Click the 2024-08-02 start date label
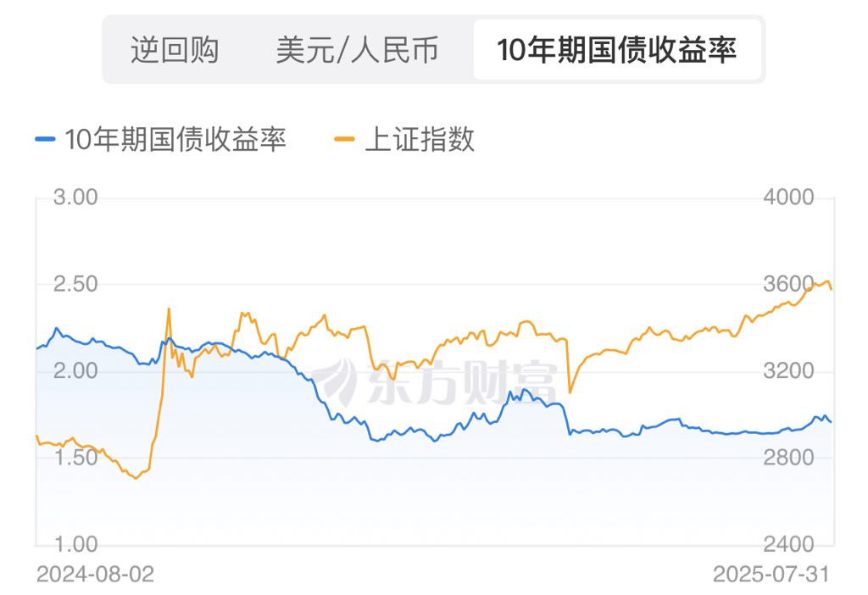 (x=95, y=574)
